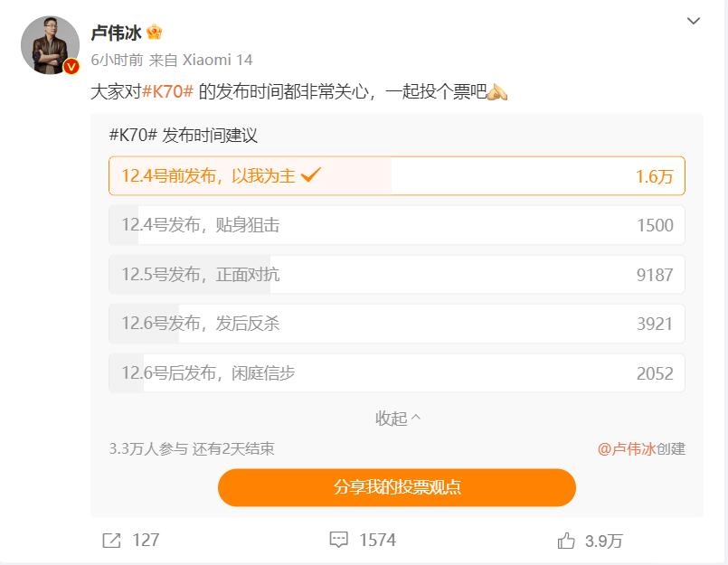Select poll option 12.5号发布，正面对抗
The image size is (728, 565).
pyautogui.click(x=396, y=274)
